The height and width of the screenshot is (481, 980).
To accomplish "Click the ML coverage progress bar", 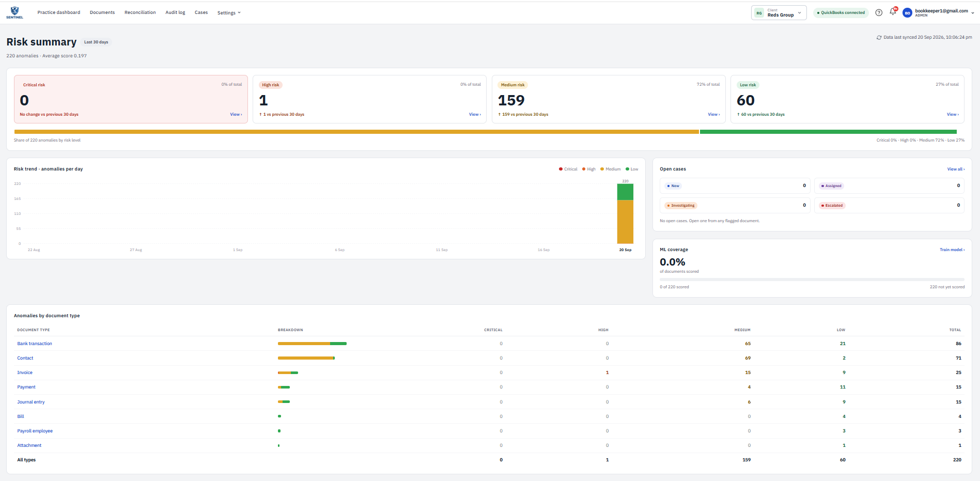I will [812, 280].
